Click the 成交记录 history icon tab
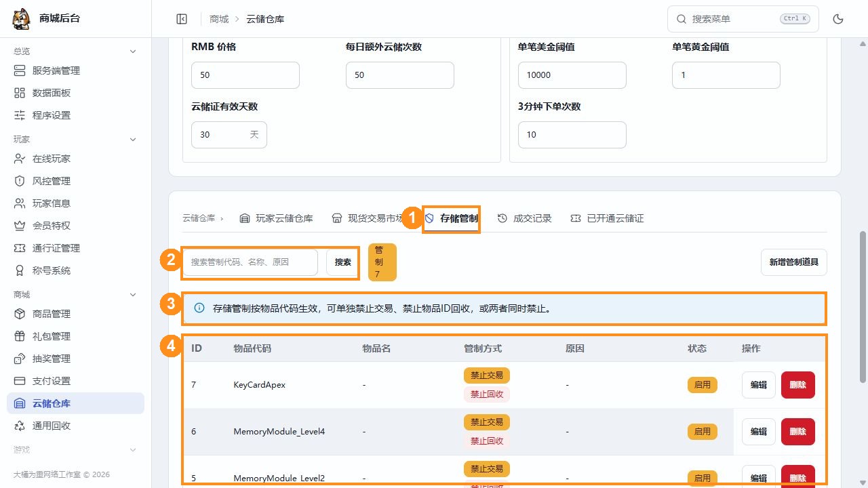 point(502,218)
